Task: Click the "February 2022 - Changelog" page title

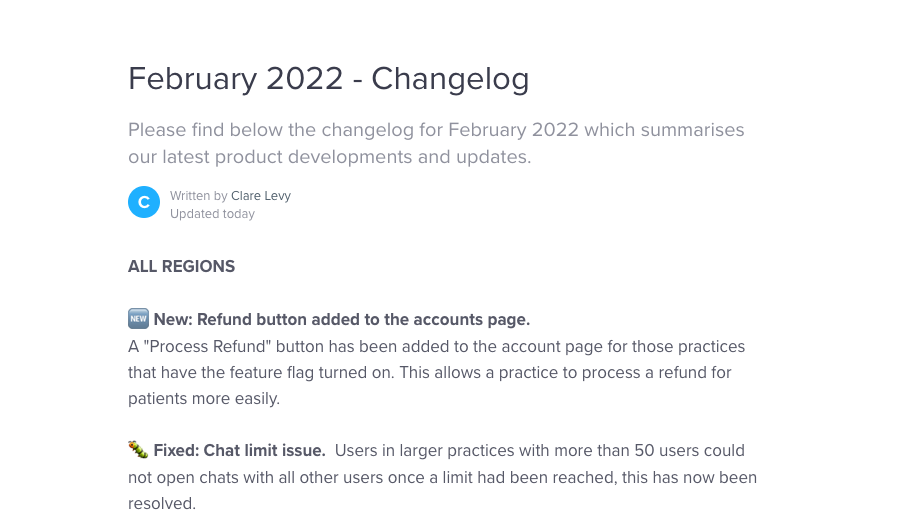Action: [328, 79]
